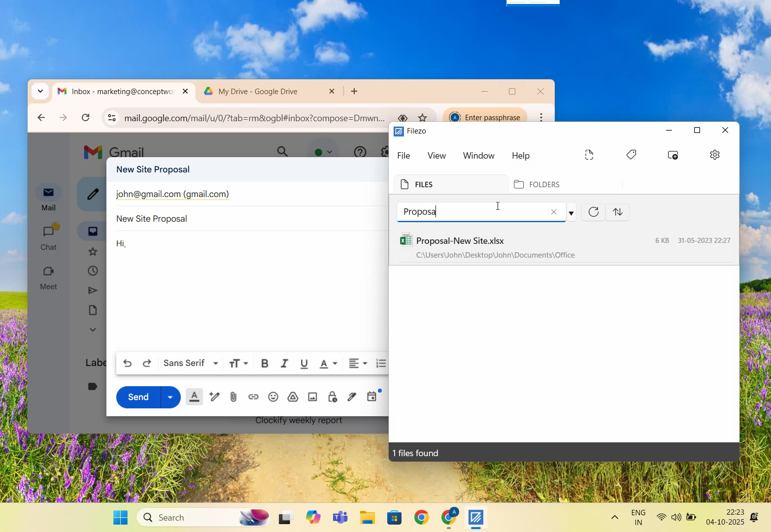Toggle underline formatting in compose
Image resolution: width=771 pixels, height=532 pixels.
(304, 364)
